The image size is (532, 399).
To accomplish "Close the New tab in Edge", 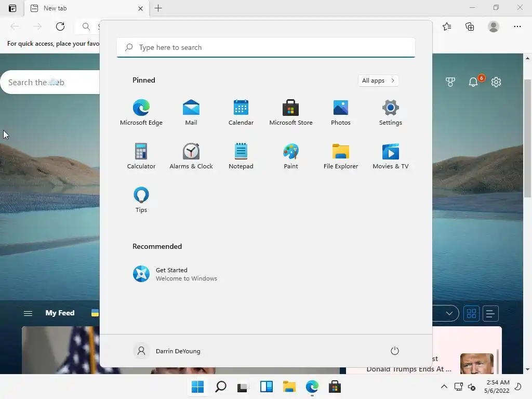I will pos(140,8).
